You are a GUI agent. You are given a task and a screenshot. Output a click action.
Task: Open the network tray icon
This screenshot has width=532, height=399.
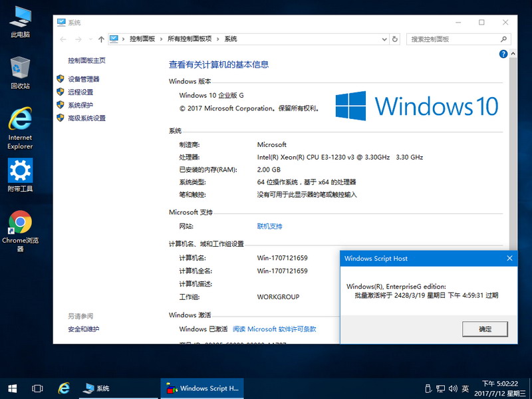[x=440, y=388]
